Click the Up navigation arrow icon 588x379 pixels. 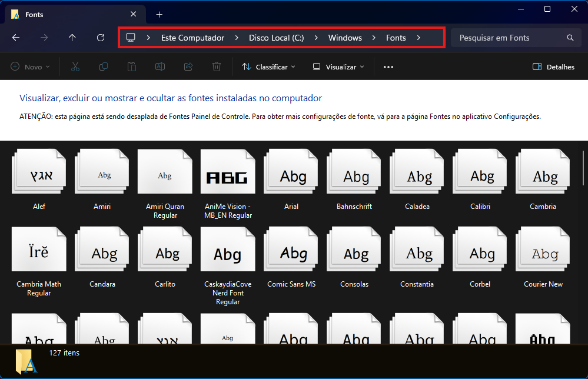tap(72, 37)
